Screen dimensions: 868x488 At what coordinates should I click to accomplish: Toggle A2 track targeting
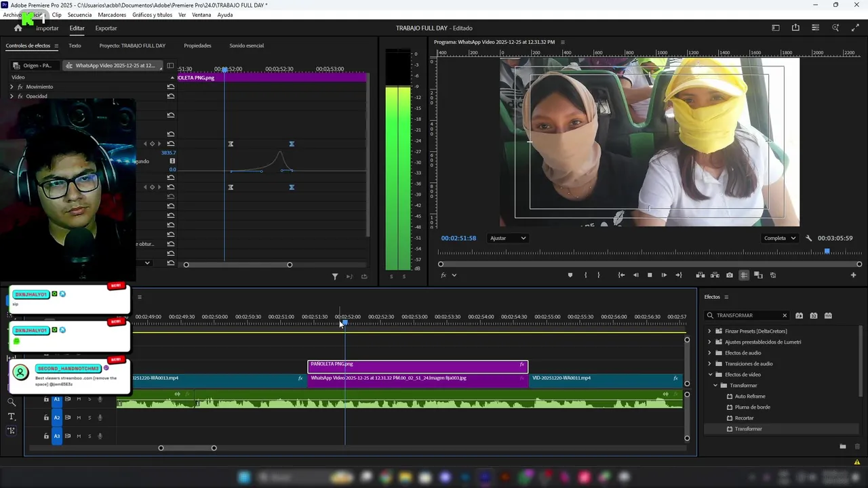57,418
